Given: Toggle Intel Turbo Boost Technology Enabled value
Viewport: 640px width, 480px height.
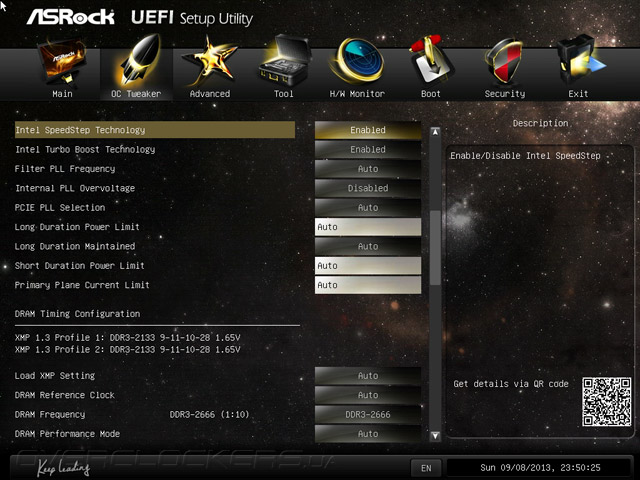Looking at the screenshot, I should click(x=368, y=149).
